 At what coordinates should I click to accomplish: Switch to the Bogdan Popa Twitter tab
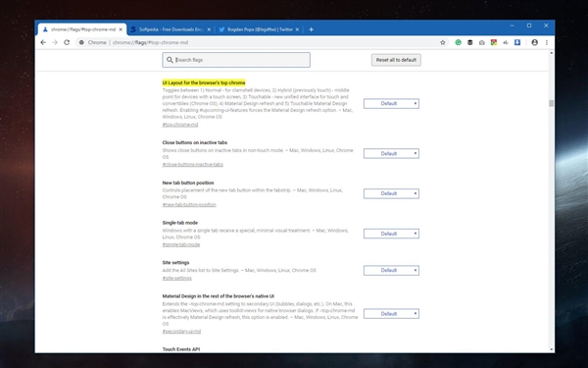pos(259,29)
